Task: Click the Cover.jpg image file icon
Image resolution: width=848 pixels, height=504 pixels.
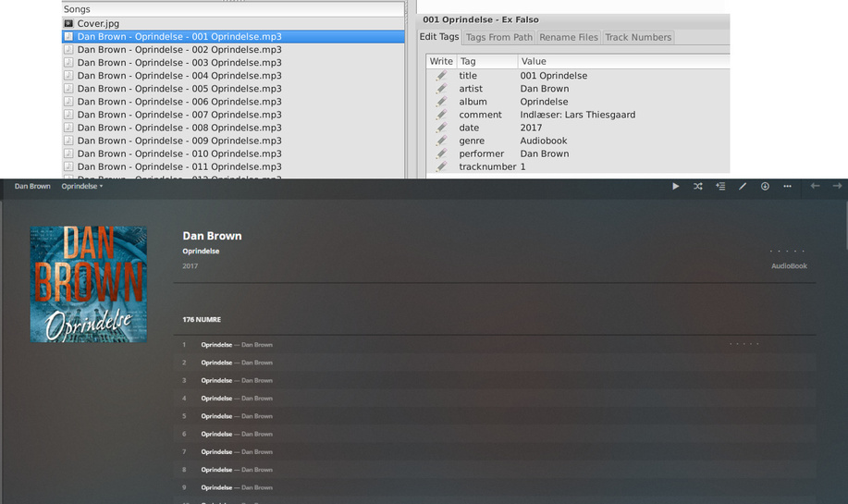Action: pos(68,23)
